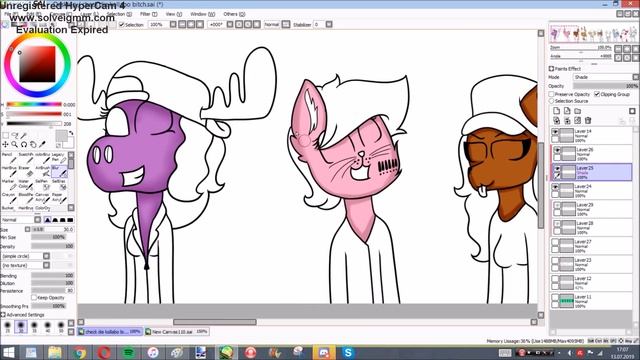Open Skype from the taskbar
The height and width of the screenshot is (360, 640).
348,353
